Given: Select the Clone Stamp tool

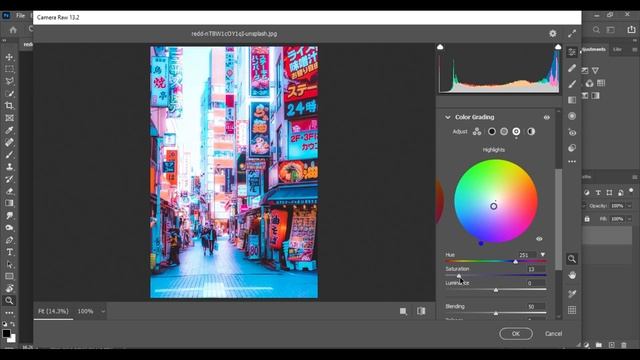Looking at the screenshot, I should click(9, 167).
